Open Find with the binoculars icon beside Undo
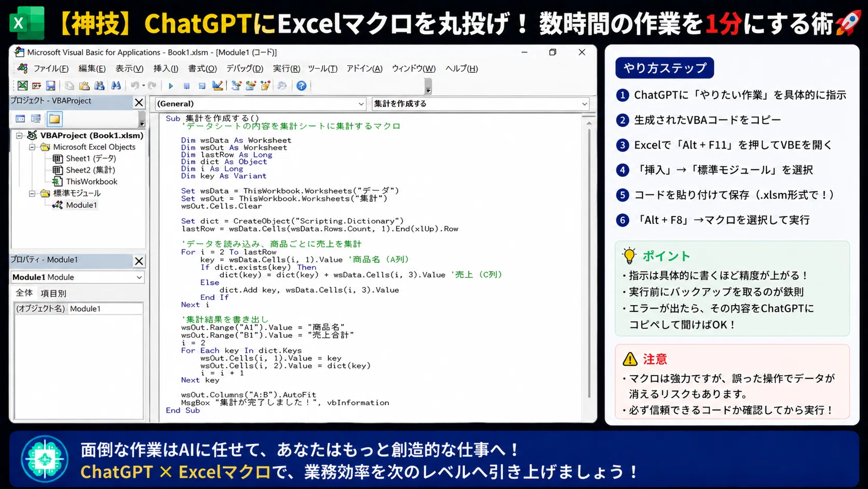Screen dimensions: 868x489 [116, 86]
